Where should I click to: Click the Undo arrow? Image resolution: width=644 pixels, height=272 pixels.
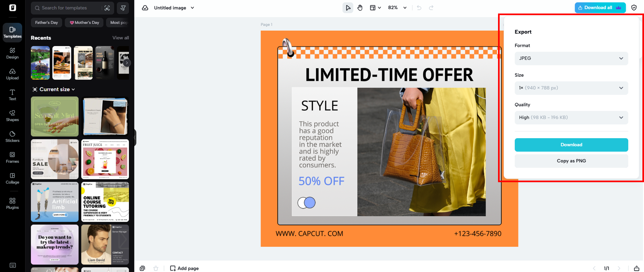point(419,8)
